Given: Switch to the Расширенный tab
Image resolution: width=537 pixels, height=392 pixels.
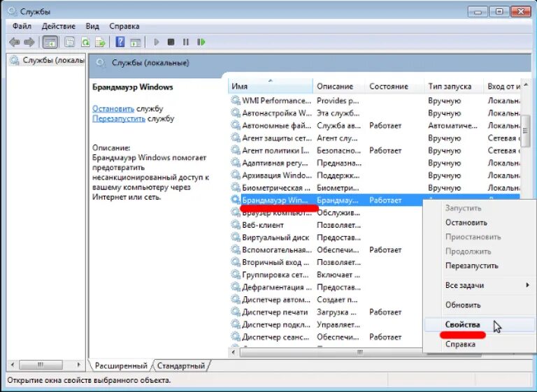Looking at the screenshot, I should [x=121, y=365].
